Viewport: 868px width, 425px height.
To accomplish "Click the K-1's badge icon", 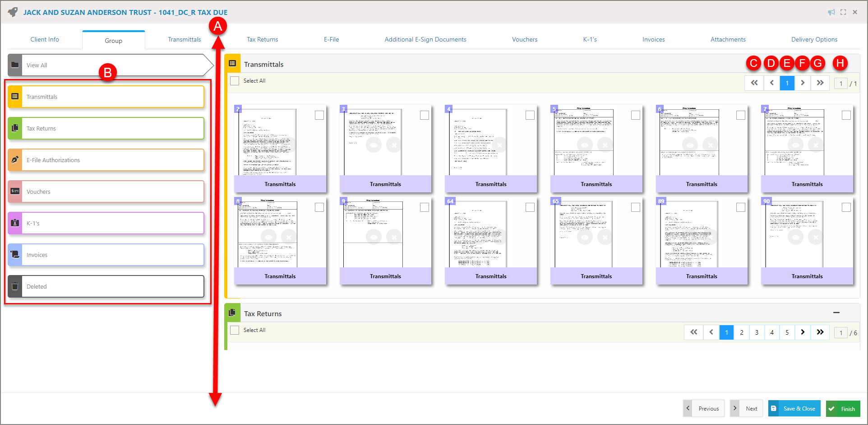I will pyautogui.click(x=15, y=223).
